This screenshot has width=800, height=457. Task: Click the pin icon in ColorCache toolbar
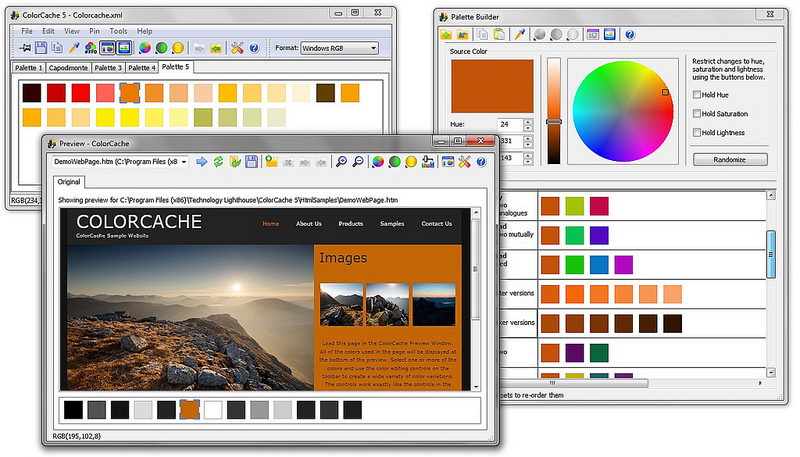click(x=24, y=48)
